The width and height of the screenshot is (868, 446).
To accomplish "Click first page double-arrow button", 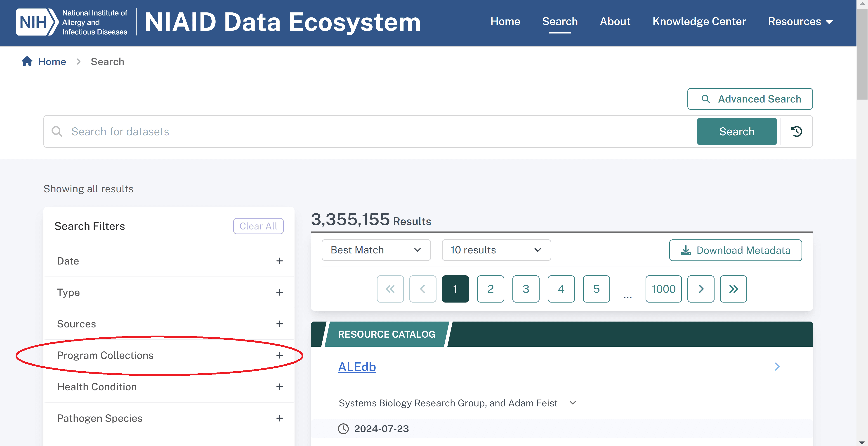I will 390,289.
